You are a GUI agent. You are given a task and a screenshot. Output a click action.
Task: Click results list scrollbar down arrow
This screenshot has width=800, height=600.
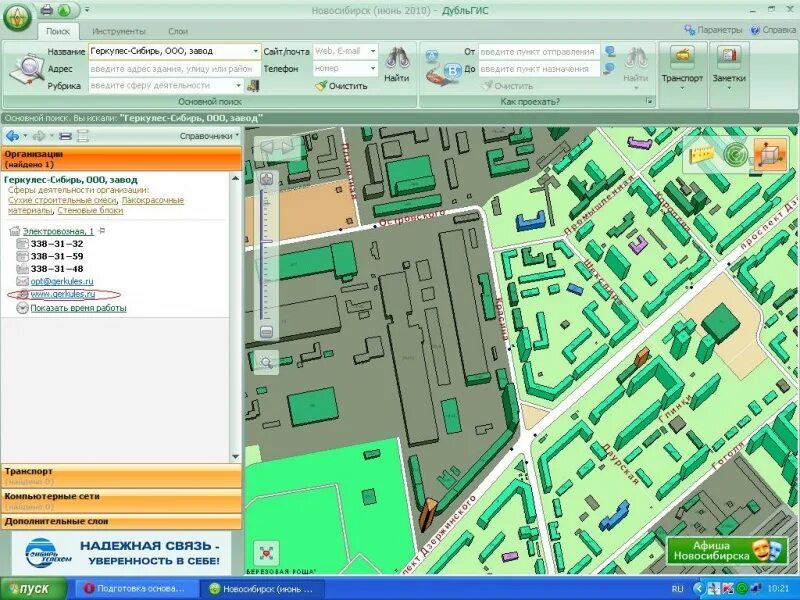tap(235, 457)
